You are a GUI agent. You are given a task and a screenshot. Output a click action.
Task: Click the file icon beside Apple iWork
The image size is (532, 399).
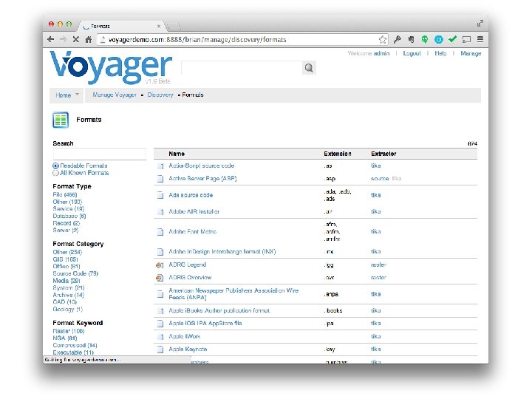point(160,337)
